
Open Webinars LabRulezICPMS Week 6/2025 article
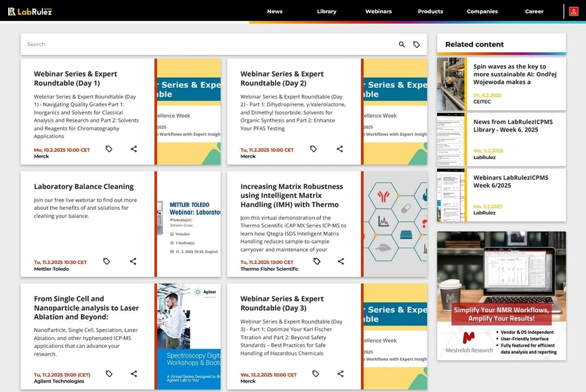[511, 181]
